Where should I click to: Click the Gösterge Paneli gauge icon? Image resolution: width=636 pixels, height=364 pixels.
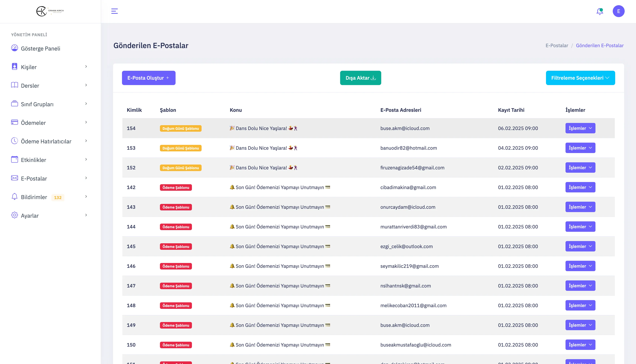pyautogui.click(x=15, y=48)
